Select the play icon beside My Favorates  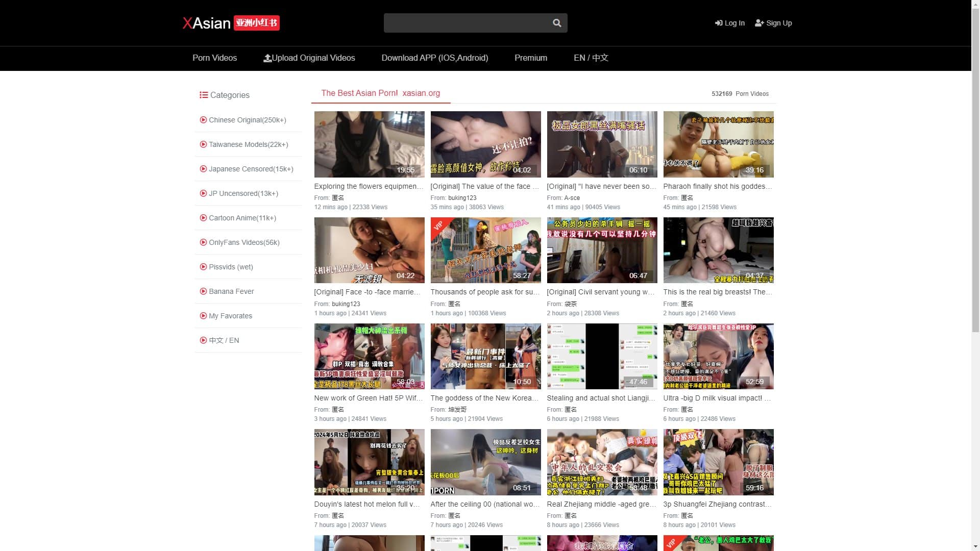click(x=203, y=316)
